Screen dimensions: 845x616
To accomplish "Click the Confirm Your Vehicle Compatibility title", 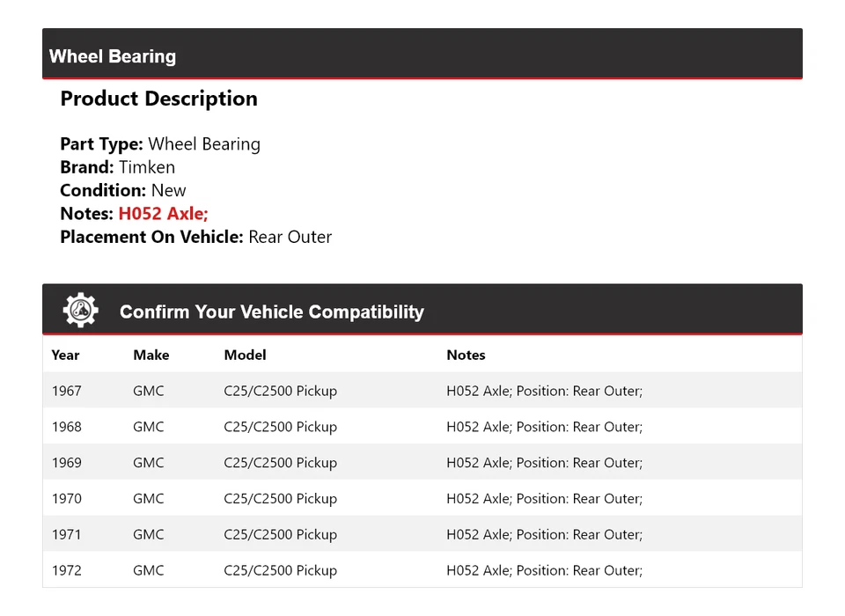I will click(271, 312).
